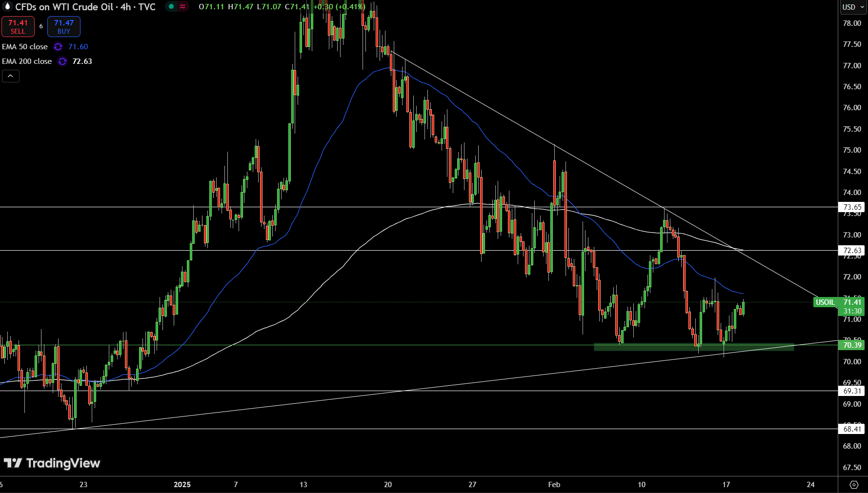Screen dimensions: 868x493
Task: Select the 73.65 price level label
Action: click(x=852, y=207)
